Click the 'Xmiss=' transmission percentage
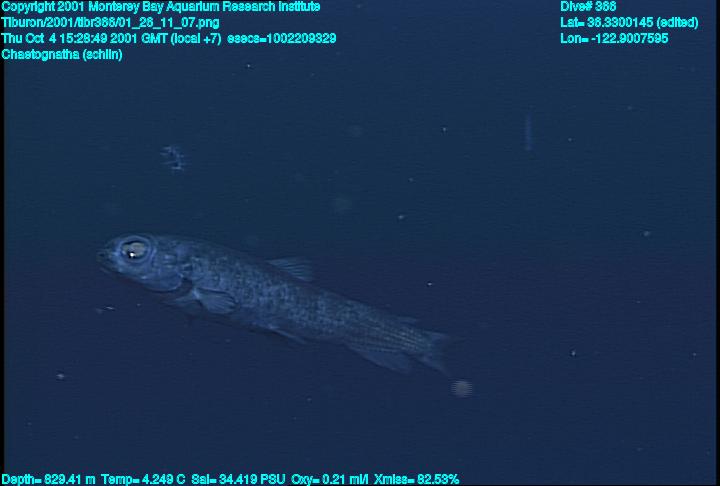 coord(416,479)
